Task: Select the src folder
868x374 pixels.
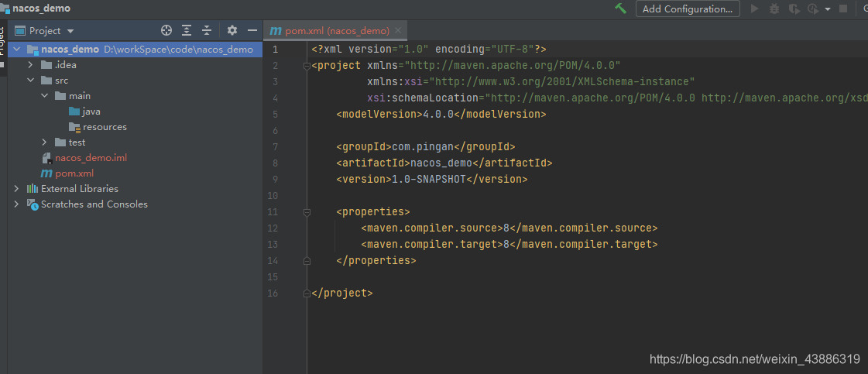Action: pyautogui.click(x=61, y=81)
